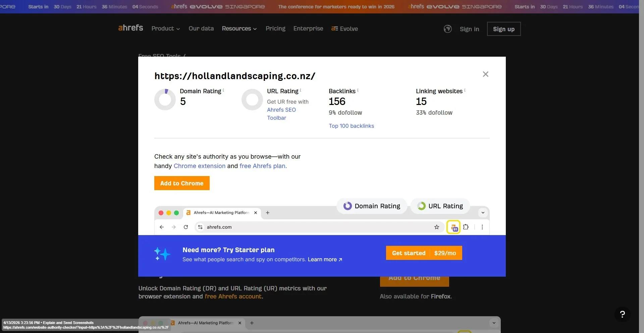This screenshot has height=333, width=644.
Task: Expand the Resources menu
Action: click(239, 29)
